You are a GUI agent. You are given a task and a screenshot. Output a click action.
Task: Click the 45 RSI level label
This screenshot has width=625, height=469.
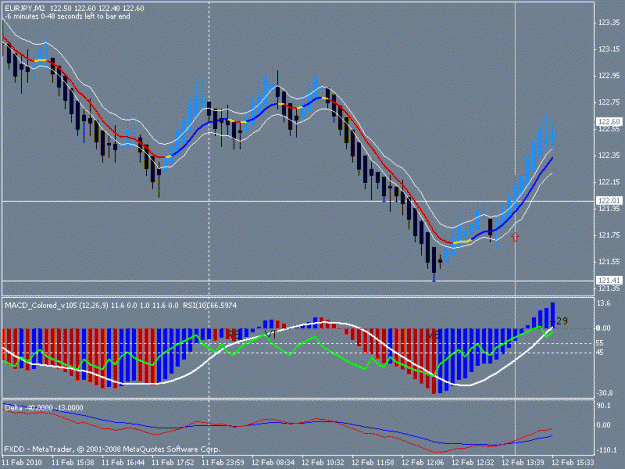point(599,353)
